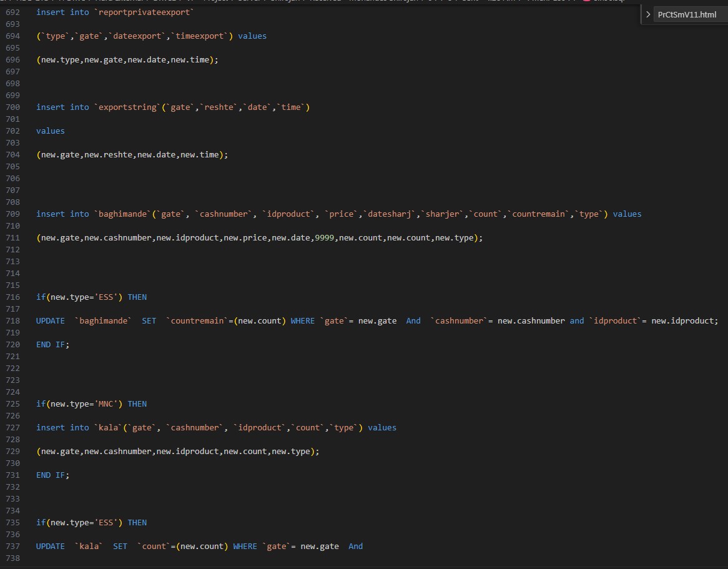Click the WHERE keyword on line 718
Image resolution: width=728 pixels, height=569 pixels.
tap(303, 321)
